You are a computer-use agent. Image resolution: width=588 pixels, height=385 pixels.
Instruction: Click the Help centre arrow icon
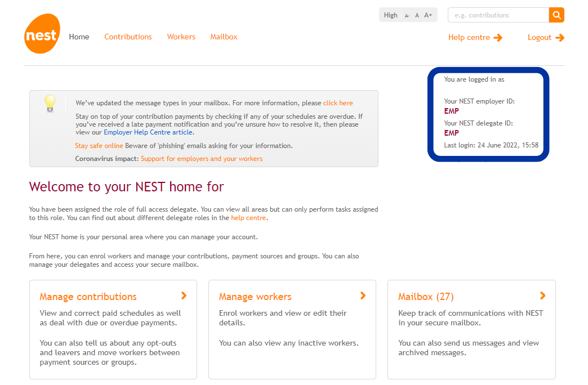point(498,38)
